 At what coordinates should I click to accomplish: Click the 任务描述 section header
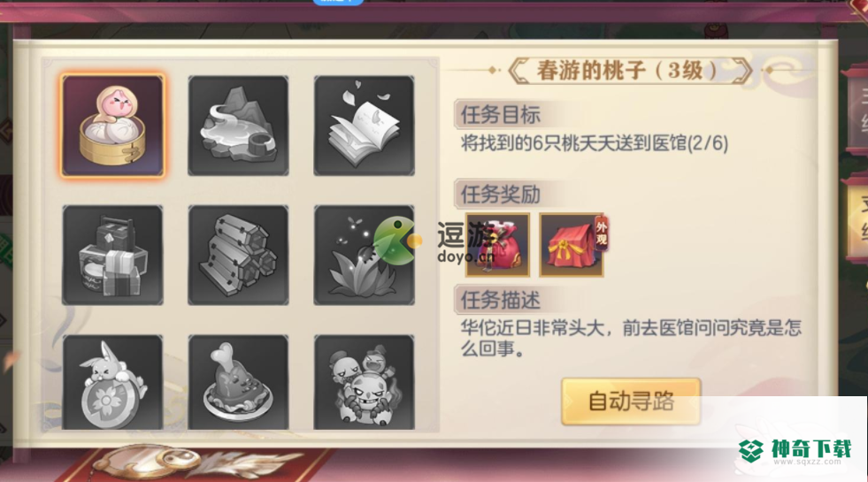click(501, 301)
